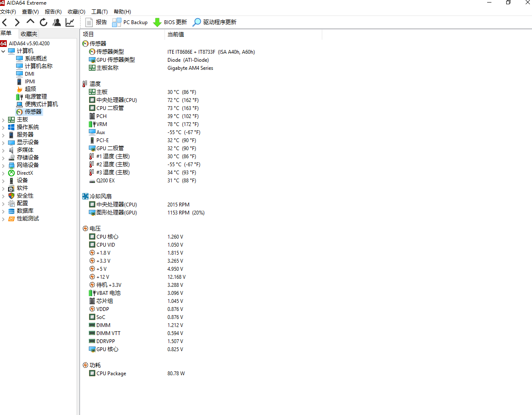Click the 性能测试 tree icon

[x=11, y=219]
